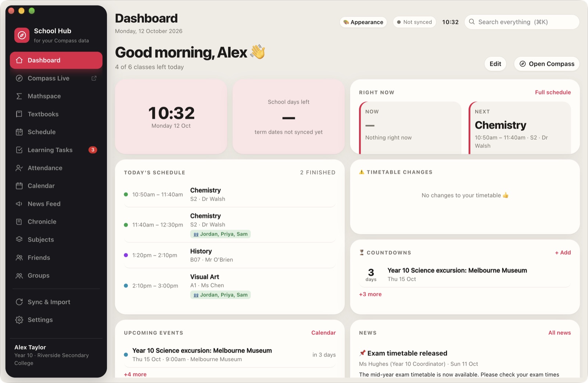Image resolution: width=588 pixels, height=383 pixels.
Task: Open the Next Chemistry class card
Action: (520, 128)
